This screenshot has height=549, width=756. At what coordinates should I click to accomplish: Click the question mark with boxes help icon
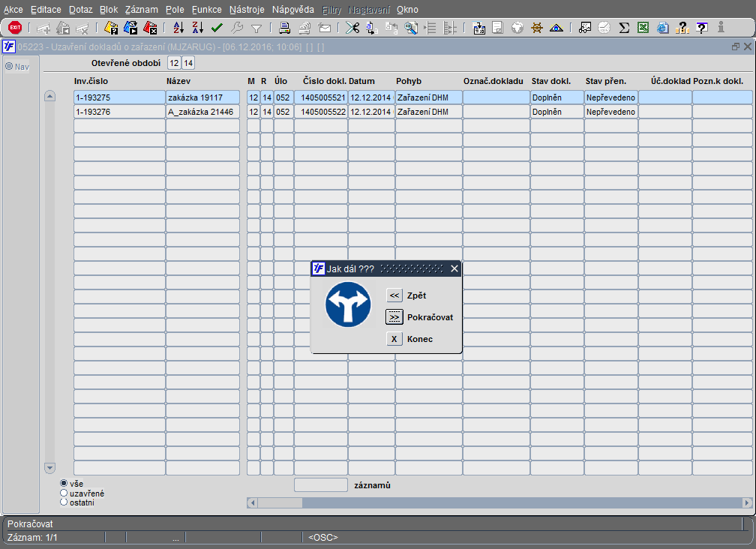tap(682, 28)
